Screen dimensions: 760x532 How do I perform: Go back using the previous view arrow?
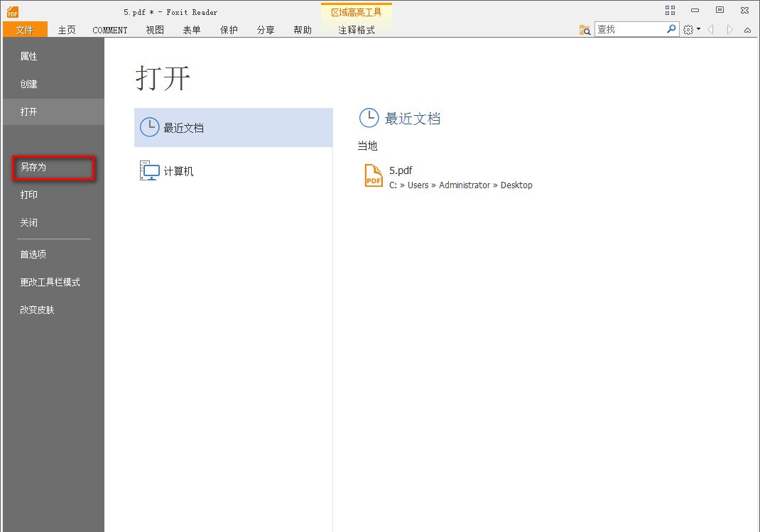pyautogui.click(x=710, y=29)
